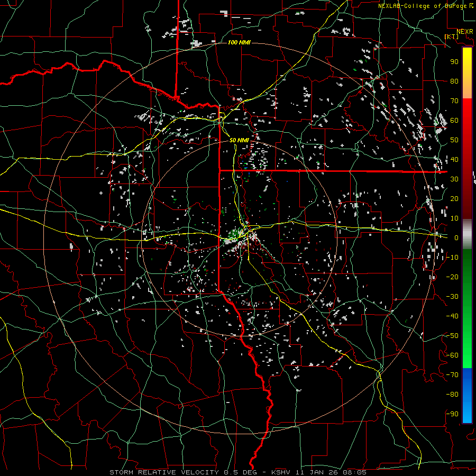Select the -10 value on the velocity scale
Viewport: 476px width, 476px height.
coord(452,258)
